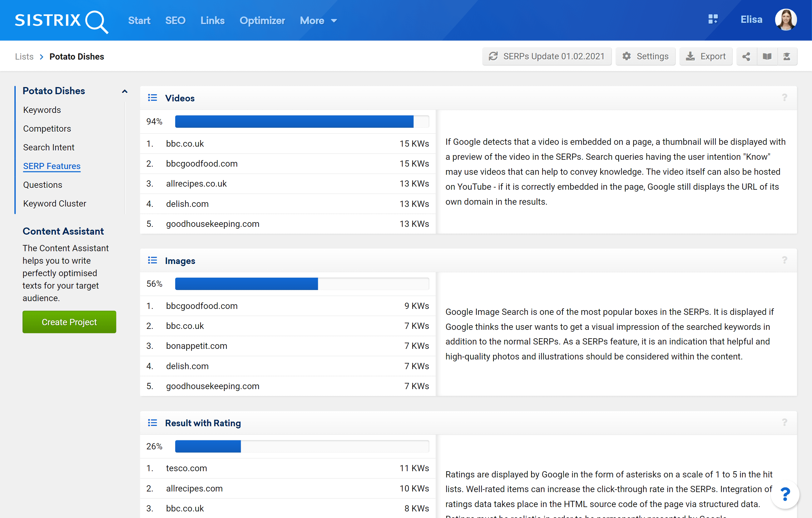Go to the Start menu item
The image size is (812, 518).
(x=139, y=21)
